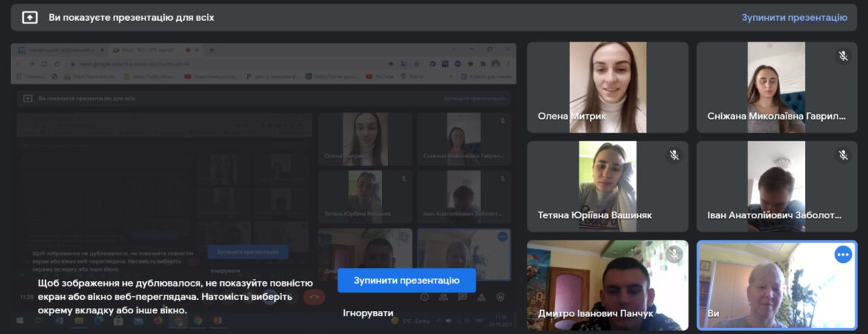
Task: Click host controls shield icon in preview
Action: pyautogui.click(x=501, y=297)
